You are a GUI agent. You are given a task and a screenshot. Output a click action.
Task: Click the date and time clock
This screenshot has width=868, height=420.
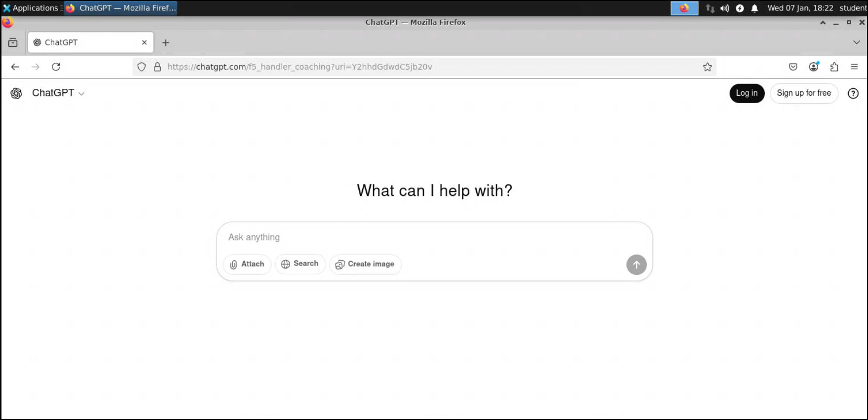coord(800,8)
